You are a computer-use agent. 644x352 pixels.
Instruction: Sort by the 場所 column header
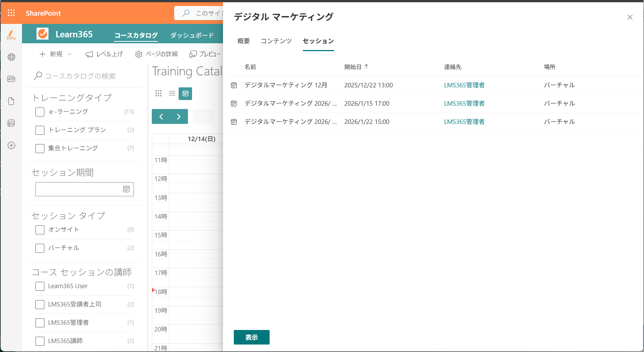(x=550, y=67)
